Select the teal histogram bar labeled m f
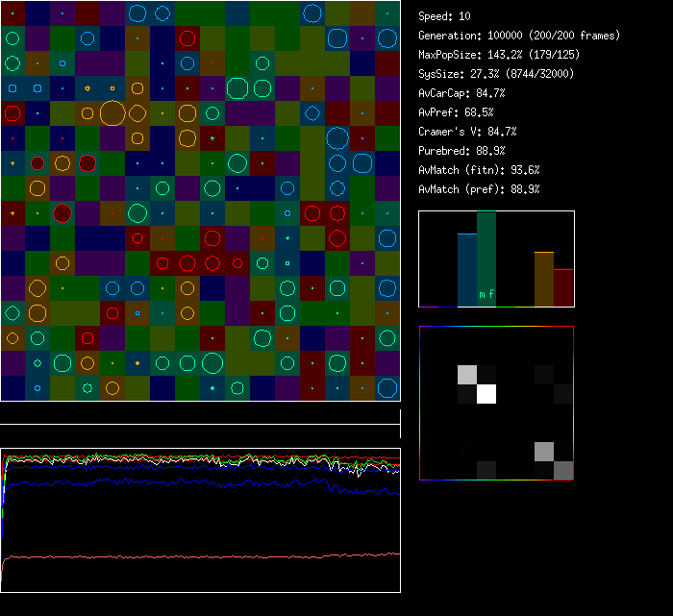The width and height of the screenshot is (673, 616). pyautogui.click(x=486, y=259)
